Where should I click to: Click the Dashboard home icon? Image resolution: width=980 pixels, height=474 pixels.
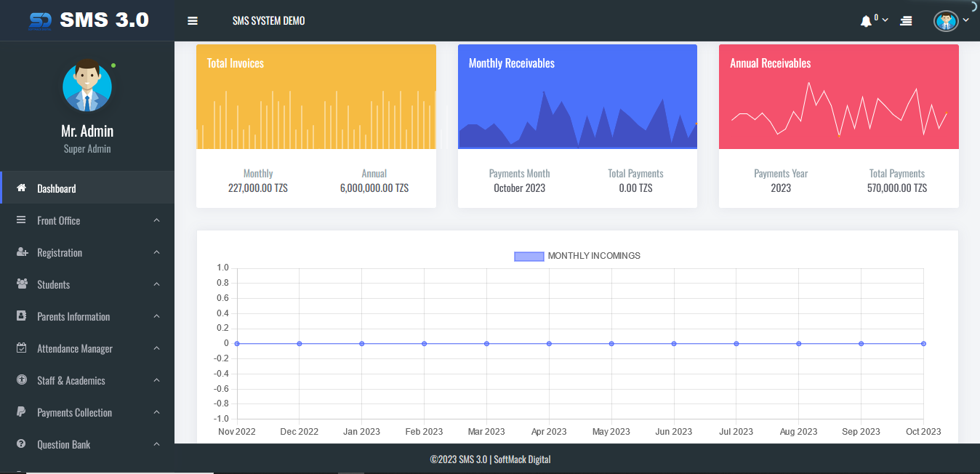[22, 188]
